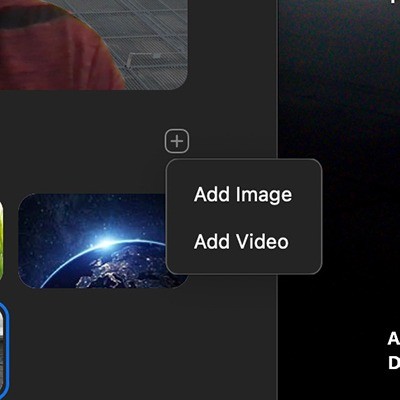The height and width of the screenshot is (400, 400).
Task: Choose Add Video from the popup menu
Action: click(241, 241)
